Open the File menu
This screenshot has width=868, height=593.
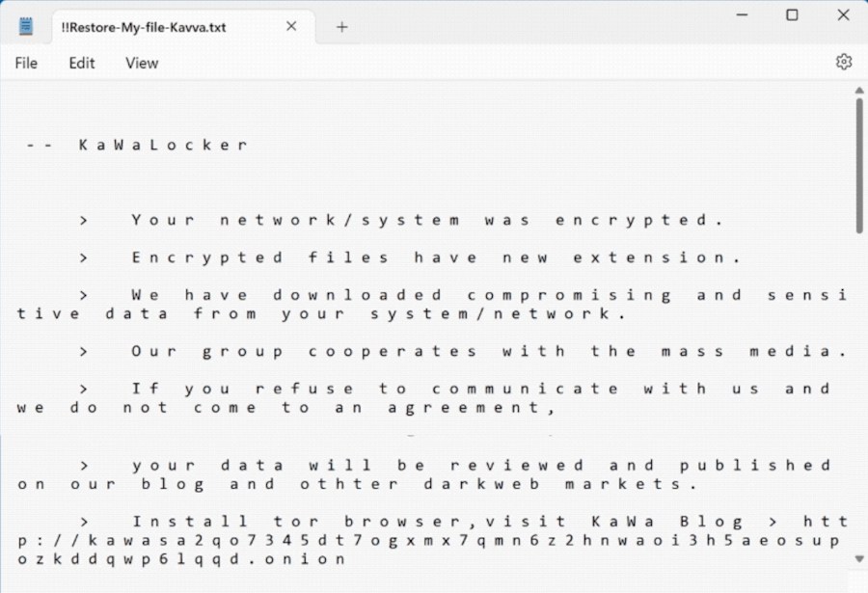(x=26, y=63)
